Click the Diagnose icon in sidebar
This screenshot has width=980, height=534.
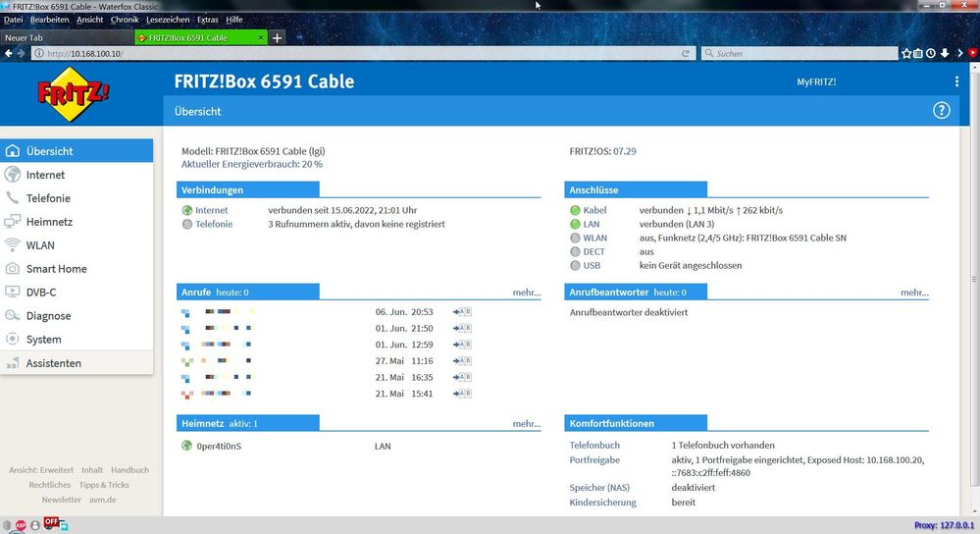point(13,316)
